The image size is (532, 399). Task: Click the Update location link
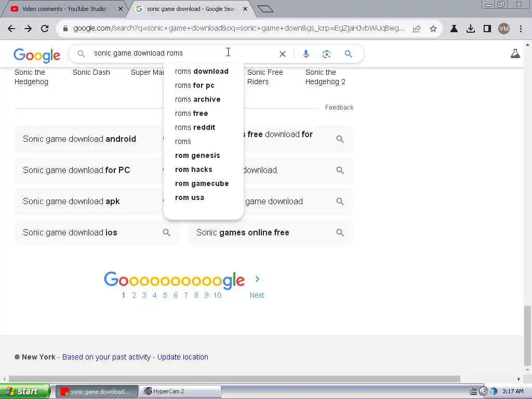(x=182, y=357)
